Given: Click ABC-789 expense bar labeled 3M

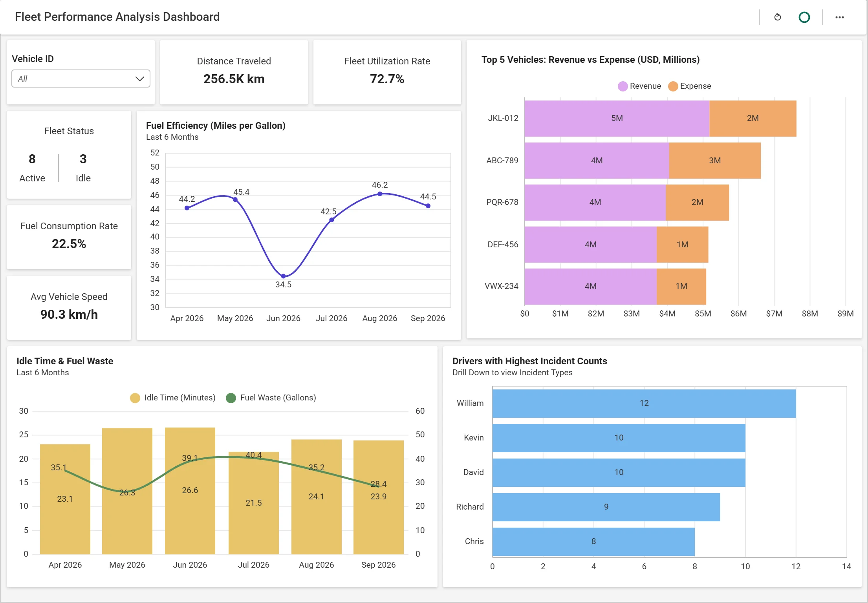Looking at the screenshot, I should [715, 161].
